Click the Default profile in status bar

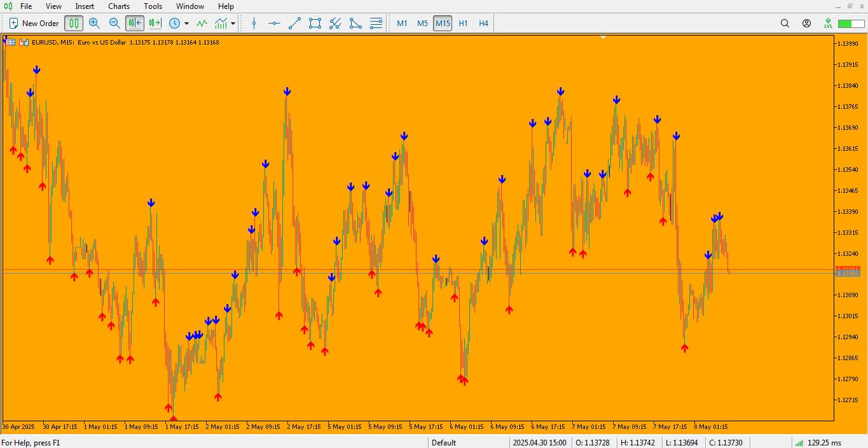click(x=444, y=443)
